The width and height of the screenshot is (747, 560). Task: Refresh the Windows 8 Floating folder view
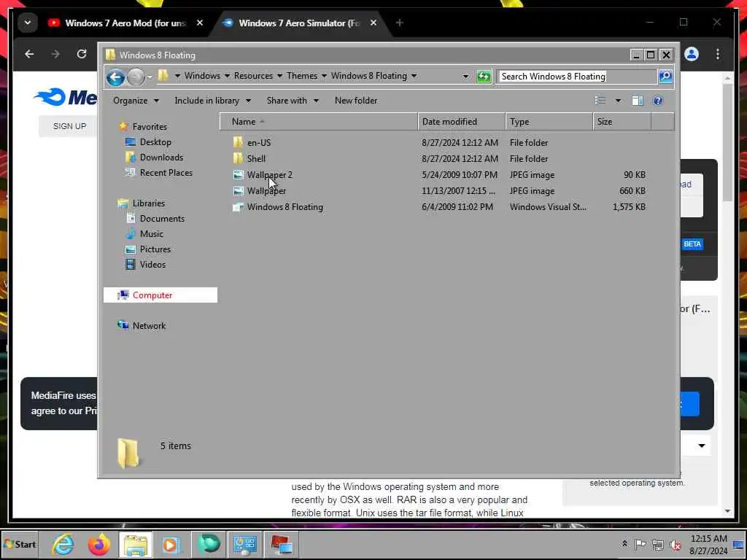(484, 76)
